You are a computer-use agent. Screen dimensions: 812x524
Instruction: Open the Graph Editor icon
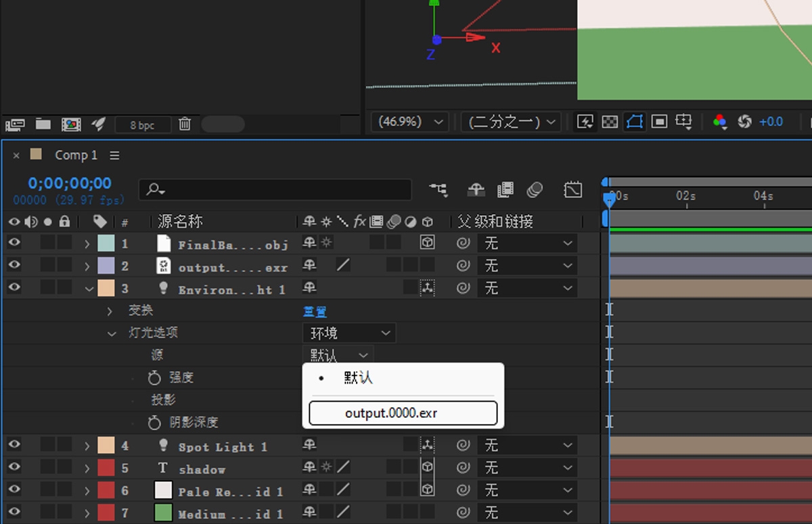573,190
